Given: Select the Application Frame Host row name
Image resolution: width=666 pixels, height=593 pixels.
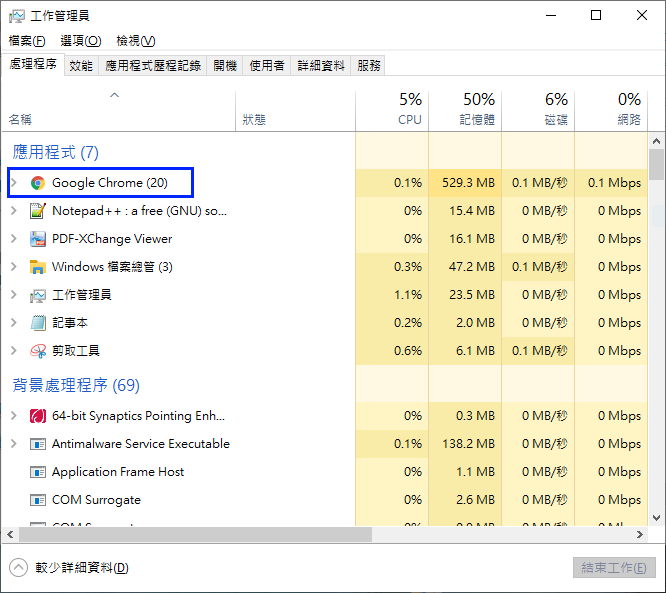Looking at the screenshot, I should coord(118,472).
